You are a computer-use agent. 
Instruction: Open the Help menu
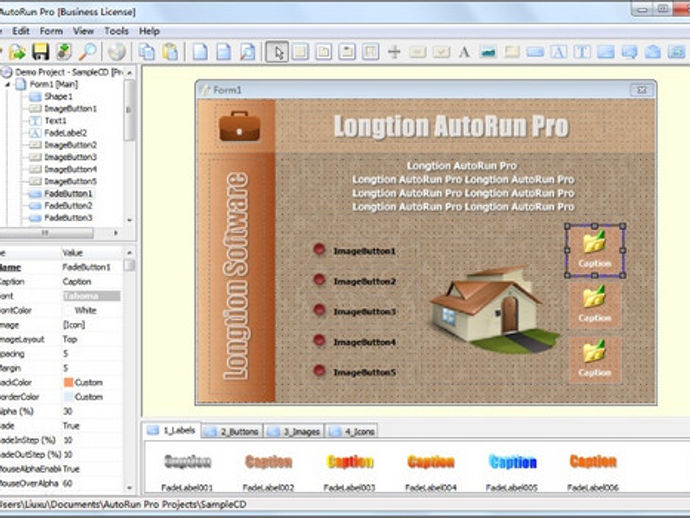coord(149,31)
